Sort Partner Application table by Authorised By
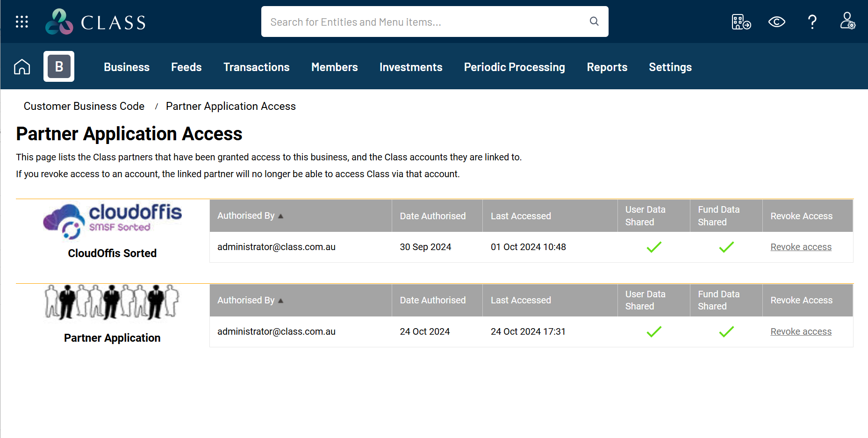868x438 pixels. pyautogui.click(x=250, y=300)
